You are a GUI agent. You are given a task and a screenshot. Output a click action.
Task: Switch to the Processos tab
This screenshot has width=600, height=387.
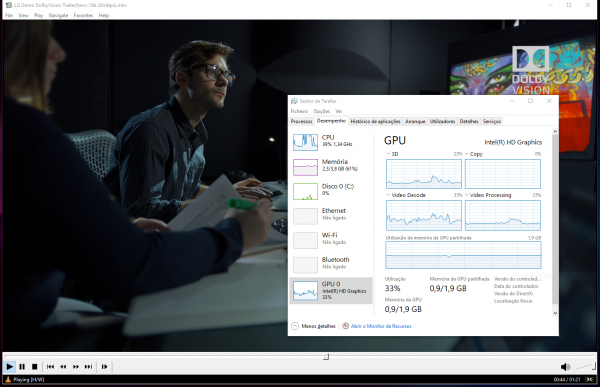(x=302, y=121)
